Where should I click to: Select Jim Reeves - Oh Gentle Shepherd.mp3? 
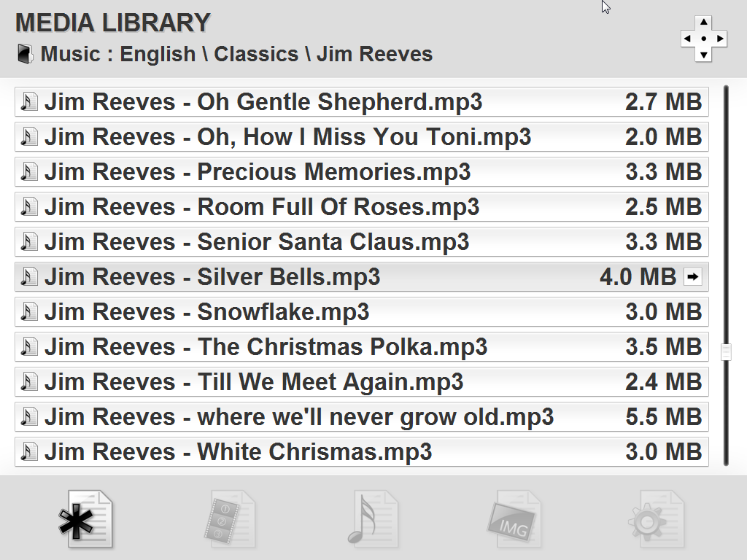coord(362,102)
